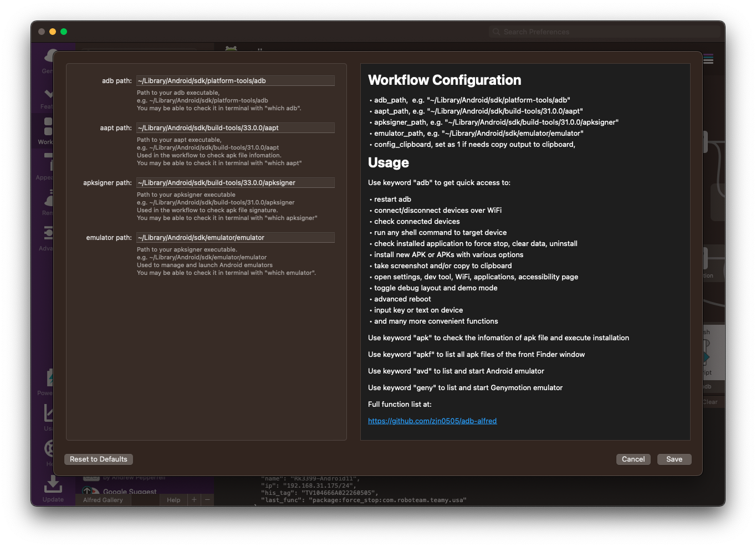
Task: Click 'check connected devices' bullet text
Action: 417,222
